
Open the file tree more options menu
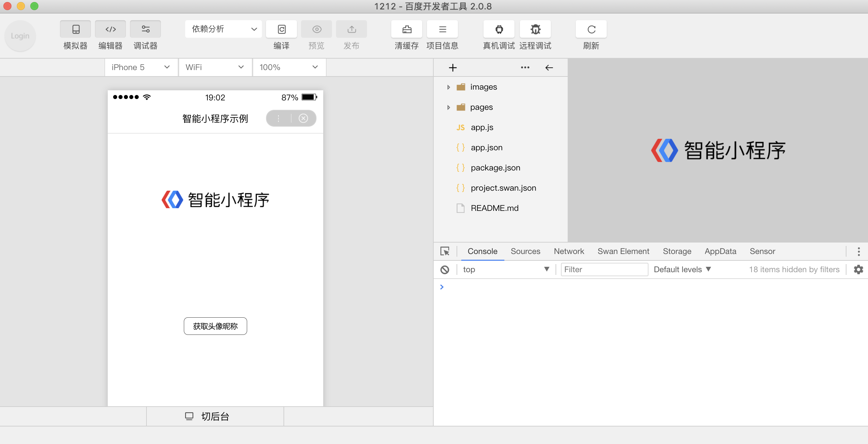(525, 67)
